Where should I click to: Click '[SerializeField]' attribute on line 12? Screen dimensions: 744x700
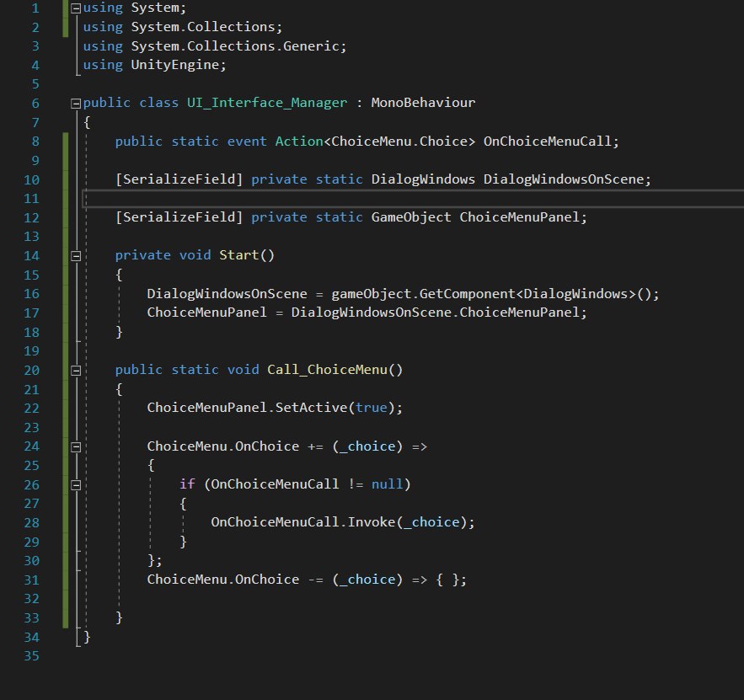click(179, 217)
